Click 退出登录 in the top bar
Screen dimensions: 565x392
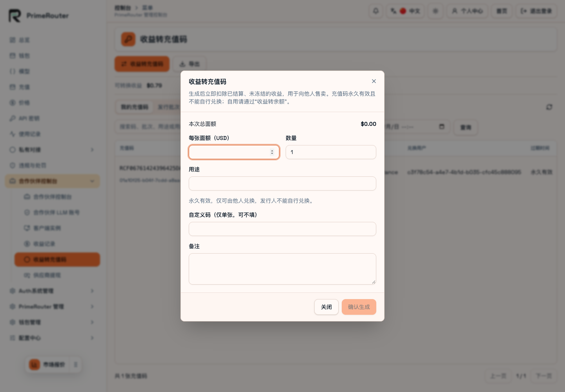[x=536, y=11]
